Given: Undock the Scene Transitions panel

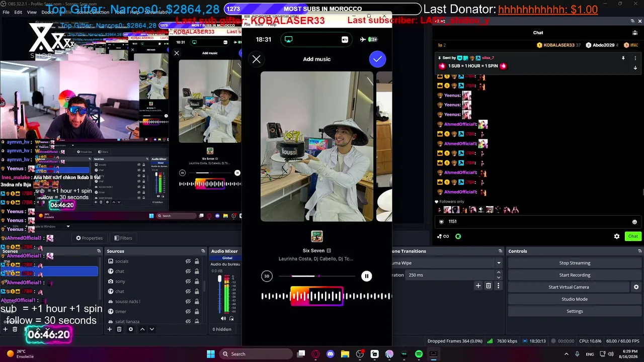Looking at the screenshot, I should [500, 251].
